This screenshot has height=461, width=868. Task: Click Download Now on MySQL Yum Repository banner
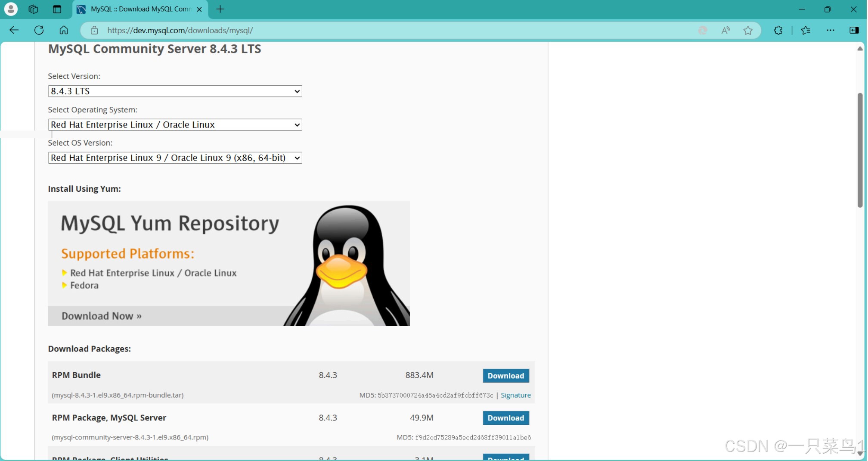point(101,316)
